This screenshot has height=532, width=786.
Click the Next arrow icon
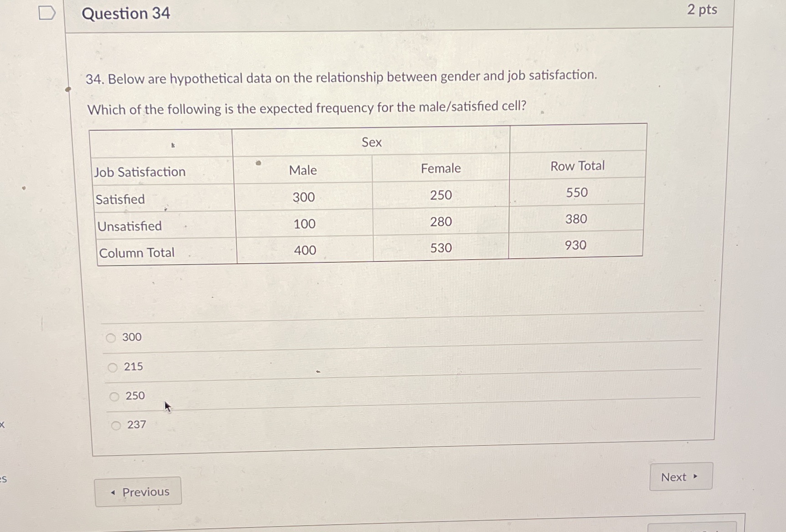tap(696, 476)
